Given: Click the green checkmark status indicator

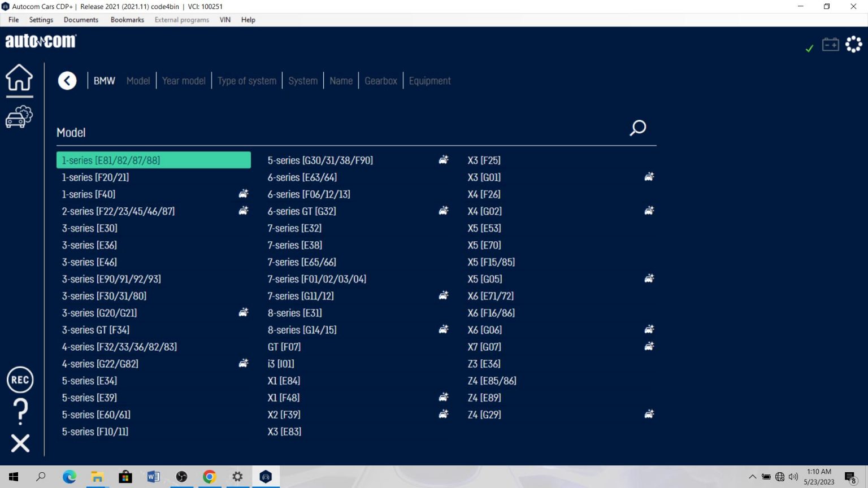Looking at the screenshot, I should point(808,49).
